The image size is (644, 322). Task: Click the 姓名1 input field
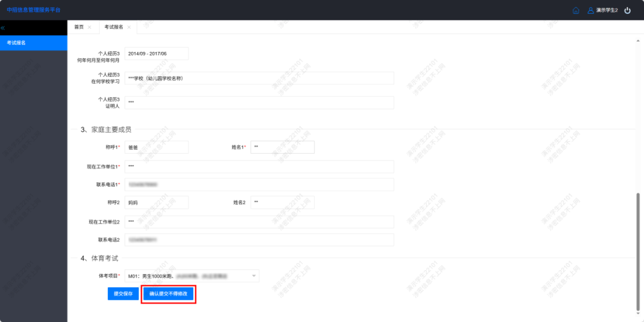coord(282,147)
